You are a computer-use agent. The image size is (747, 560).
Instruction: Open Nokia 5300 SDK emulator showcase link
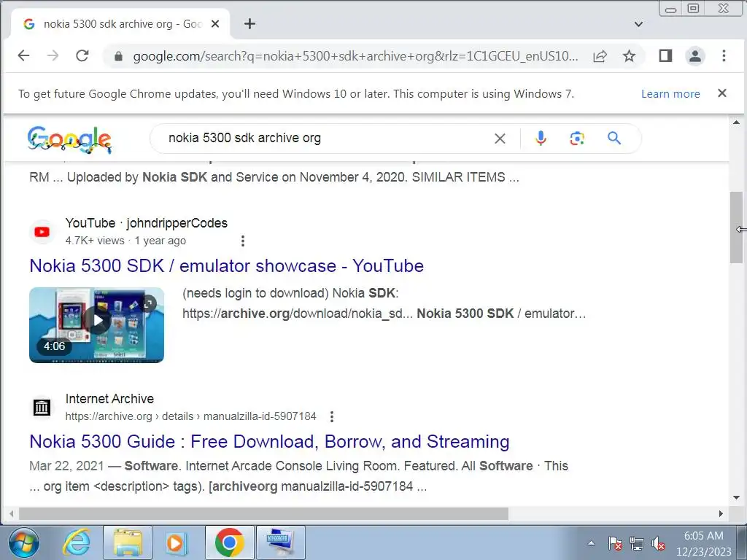[x=226, y=265]
